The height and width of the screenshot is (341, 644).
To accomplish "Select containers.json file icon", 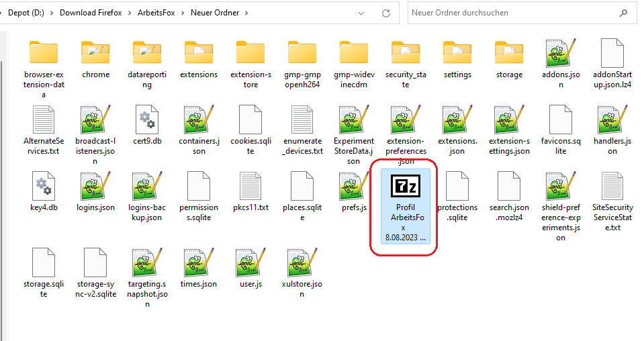I will point(199,119).
